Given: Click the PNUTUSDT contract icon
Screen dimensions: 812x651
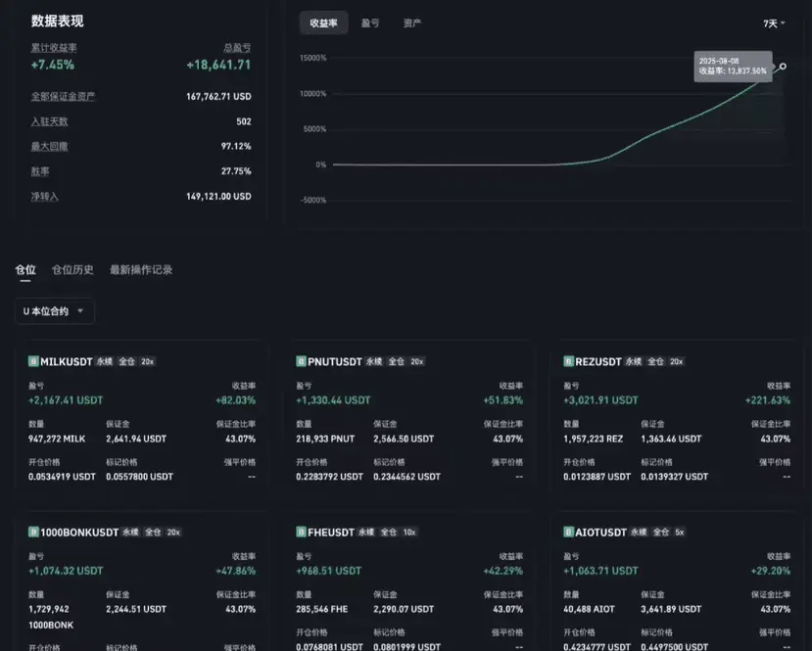Looking at the screenshot, I should pos(301,361).
